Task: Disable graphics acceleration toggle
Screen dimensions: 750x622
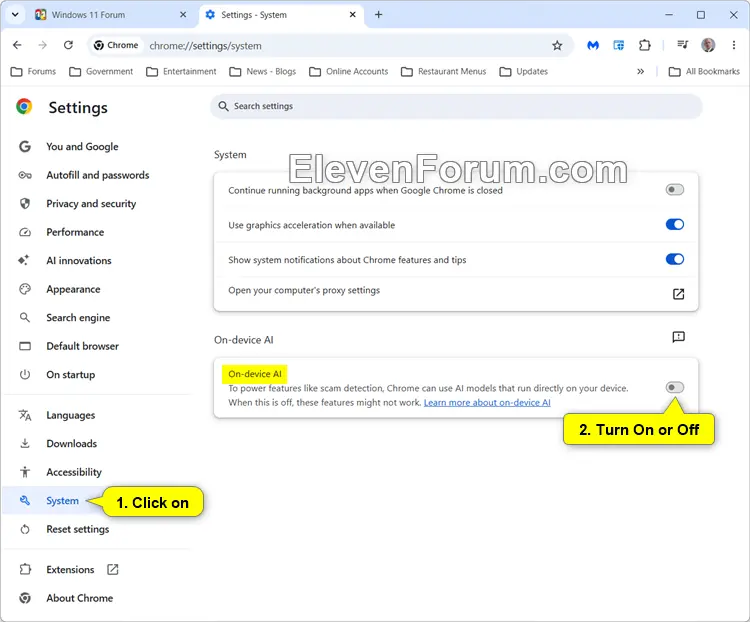Action: point(674,224)
